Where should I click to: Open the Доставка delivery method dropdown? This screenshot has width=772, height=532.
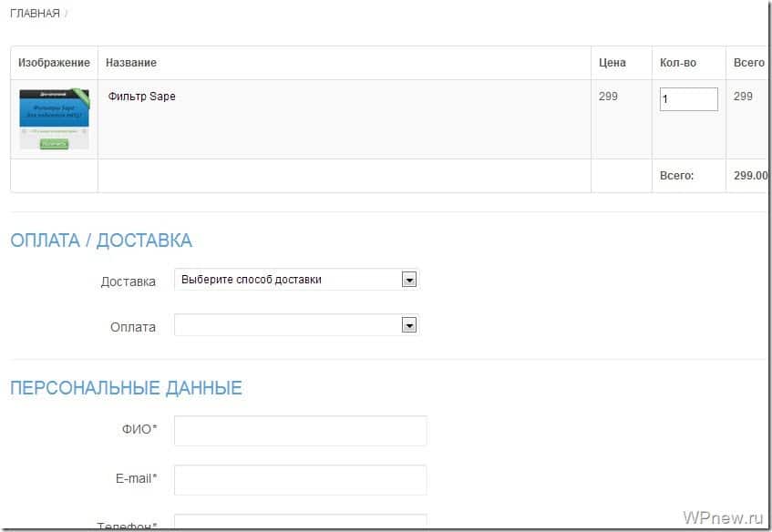(x=296, y=280)
